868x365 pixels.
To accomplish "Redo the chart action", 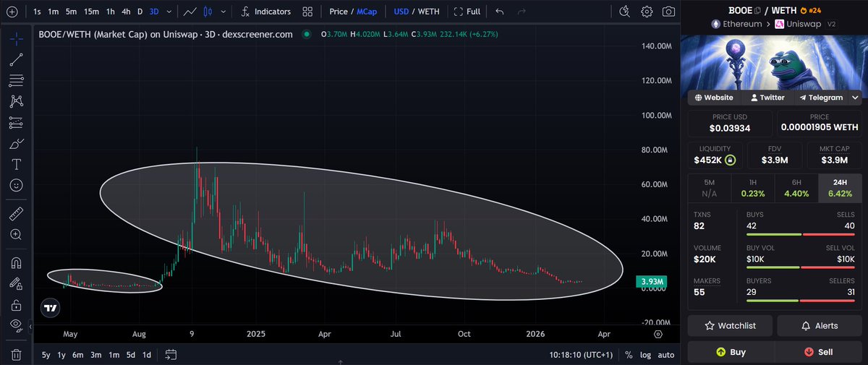I will [x=521, y=12].
